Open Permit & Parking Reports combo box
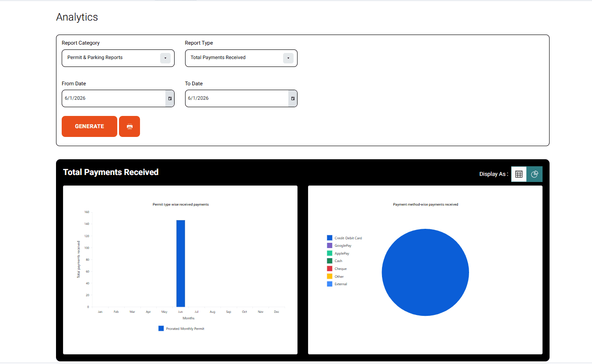Viewport: 592px width, 364px height. tap(118, 58)
